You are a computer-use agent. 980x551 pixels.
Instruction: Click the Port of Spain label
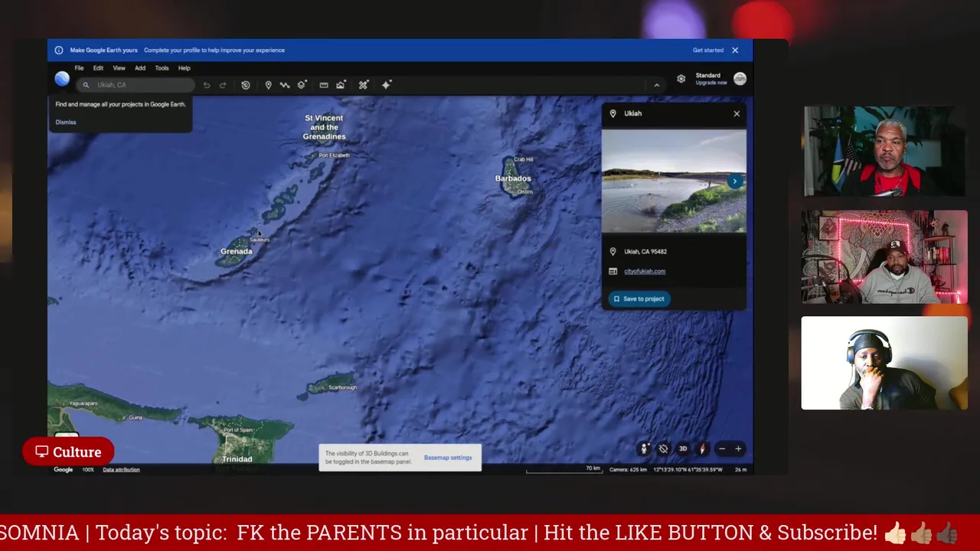[238, 431]
